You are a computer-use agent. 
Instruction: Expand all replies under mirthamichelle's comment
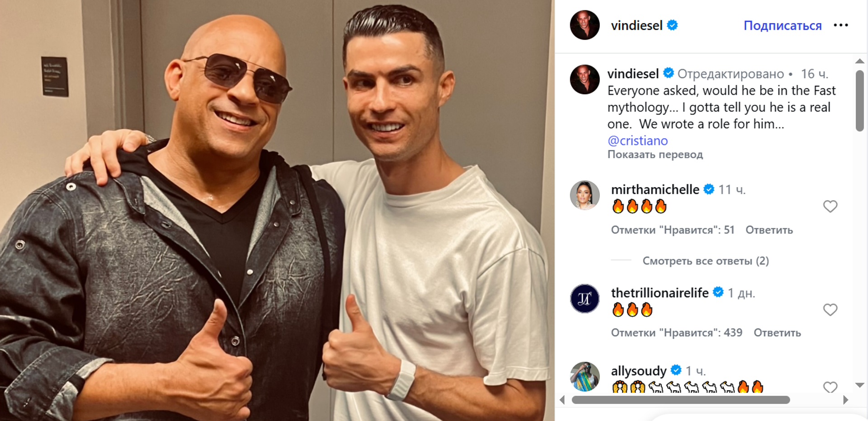coord(706,261)
